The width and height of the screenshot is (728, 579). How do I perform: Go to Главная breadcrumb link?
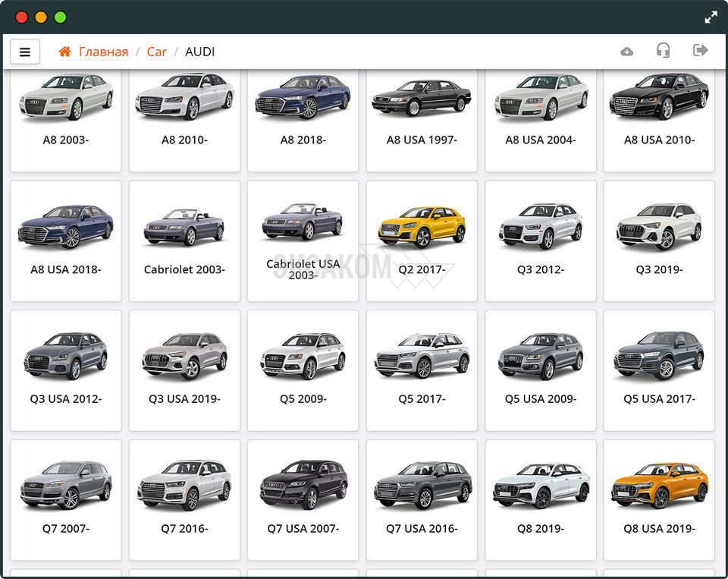point(103,52)
